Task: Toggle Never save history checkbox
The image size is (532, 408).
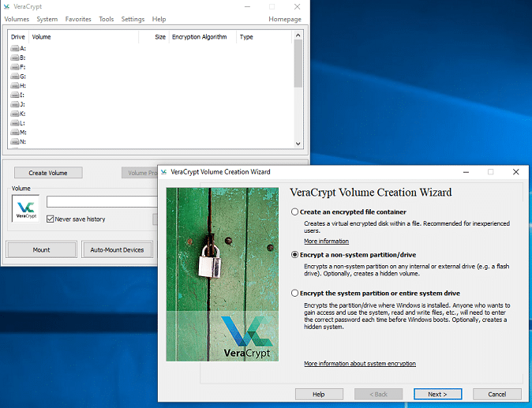Action: coord(51,219)
